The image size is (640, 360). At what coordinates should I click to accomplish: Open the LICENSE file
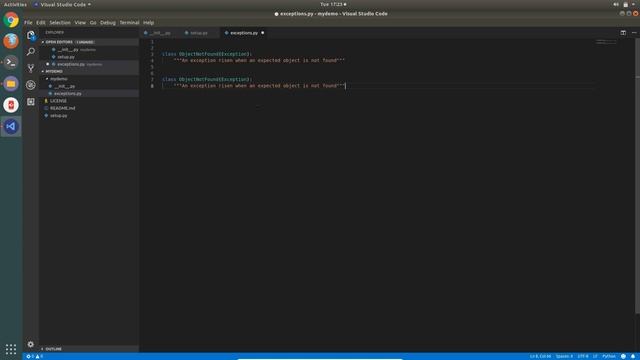89,101
